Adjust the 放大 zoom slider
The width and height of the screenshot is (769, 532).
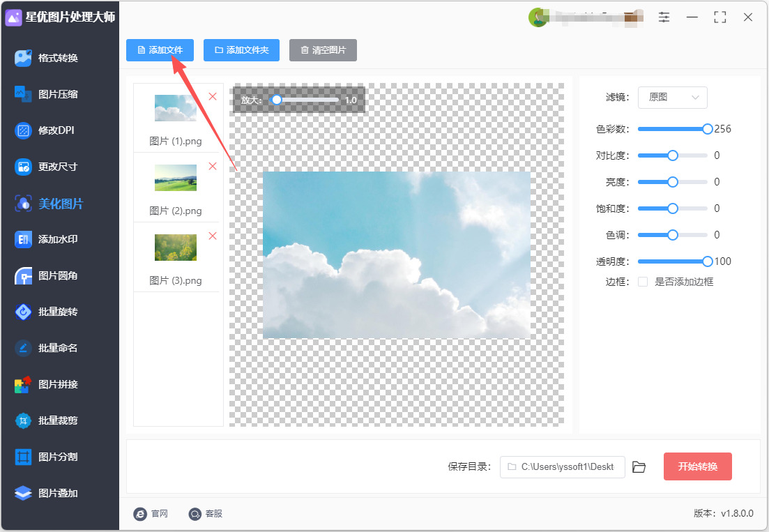point(305,100)
